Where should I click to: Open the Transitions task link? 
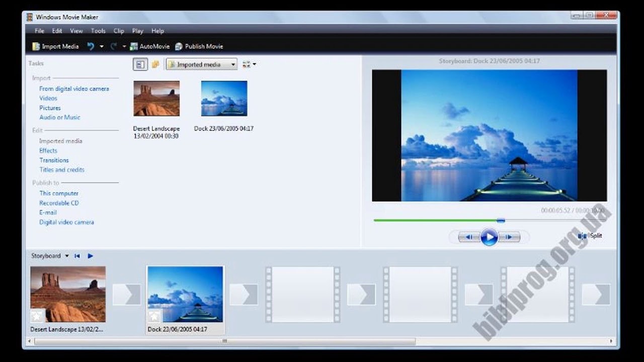[54, 160]
